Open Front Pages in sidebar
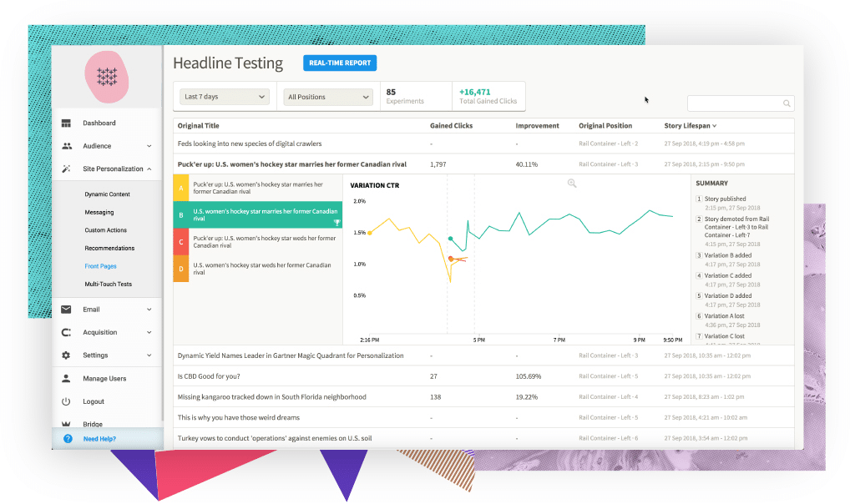The image size is (850, 504). [x=100, y=266]
